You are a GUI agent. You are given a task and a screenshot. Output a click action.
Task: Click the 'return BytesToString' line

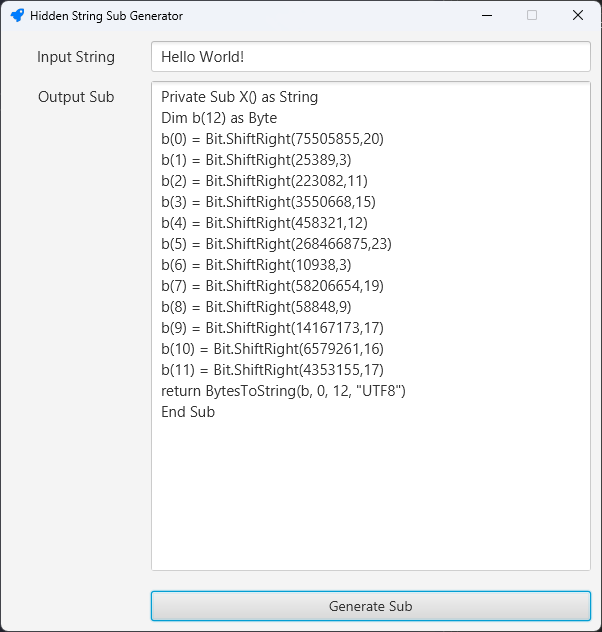pyautogui.click(x=283, y=391)
